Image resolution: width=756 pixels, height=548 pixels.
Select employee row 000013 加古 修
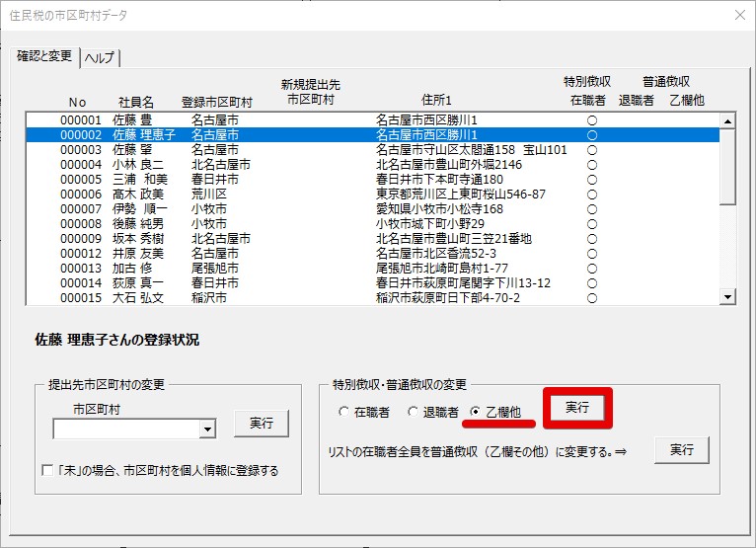[372, 269]
